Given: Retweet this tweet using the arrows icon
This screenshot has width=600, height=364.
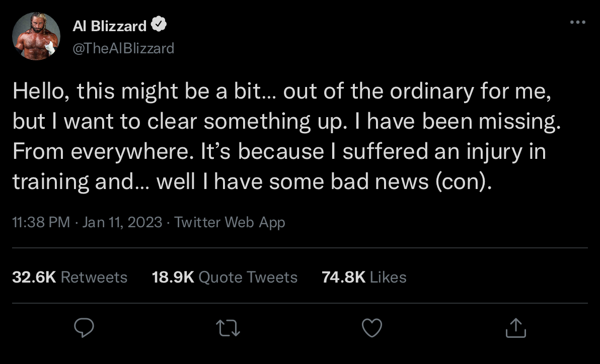Looking at the screenshot, I should (228, 328).
